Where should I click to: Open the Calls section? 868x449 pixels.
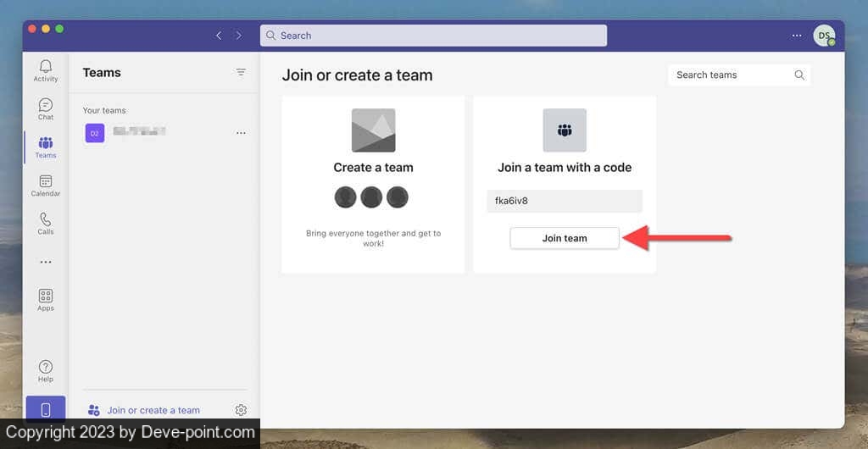point(46,223)
